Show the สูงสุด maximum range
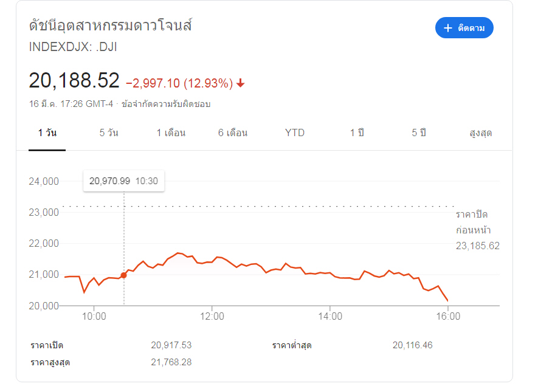Viewport: 538px width, 392px height. pyautogui.click(x=480, y=132)
